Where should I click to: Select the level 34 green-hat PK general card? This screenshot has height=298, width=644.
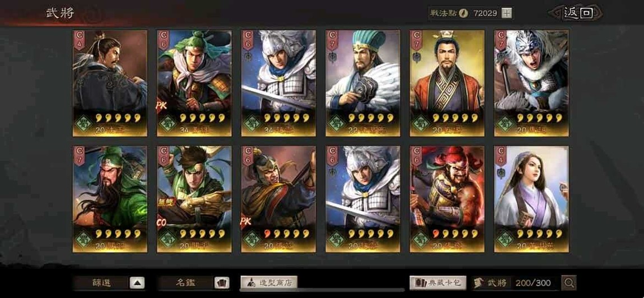[194, 83]
